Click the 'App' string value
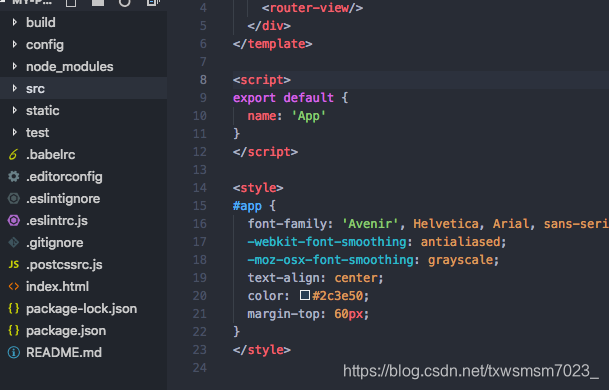The width and height of the screenshot is (609, 390). point(309,116)
